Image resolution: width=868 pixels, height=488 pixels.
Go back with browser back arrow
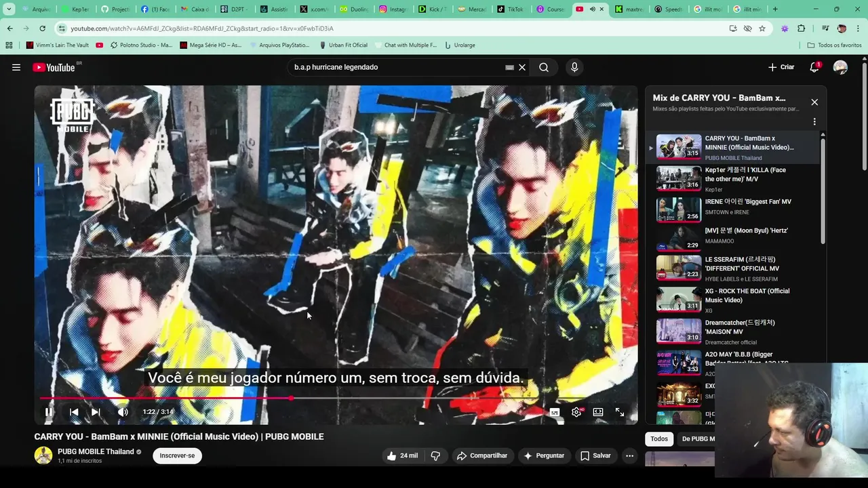[10, 28]
